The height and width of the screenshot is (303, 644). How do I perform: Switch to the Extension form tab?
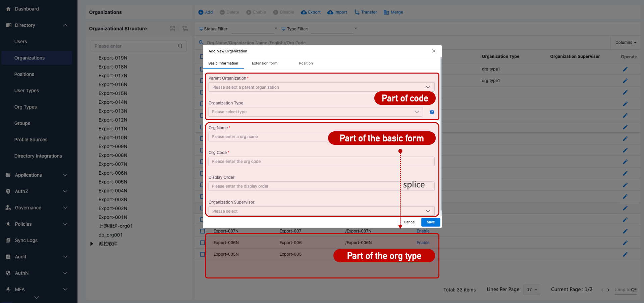point(264,63)
